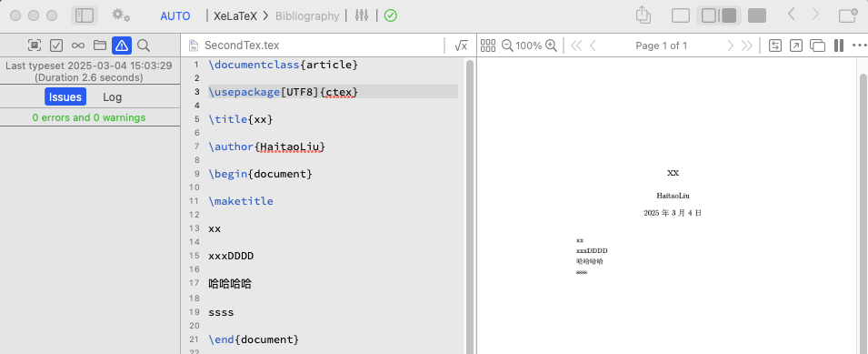Navigate back with left chevron
Image resolution: width=868 pixels, height=354 pixels.
tap(792, 15)
